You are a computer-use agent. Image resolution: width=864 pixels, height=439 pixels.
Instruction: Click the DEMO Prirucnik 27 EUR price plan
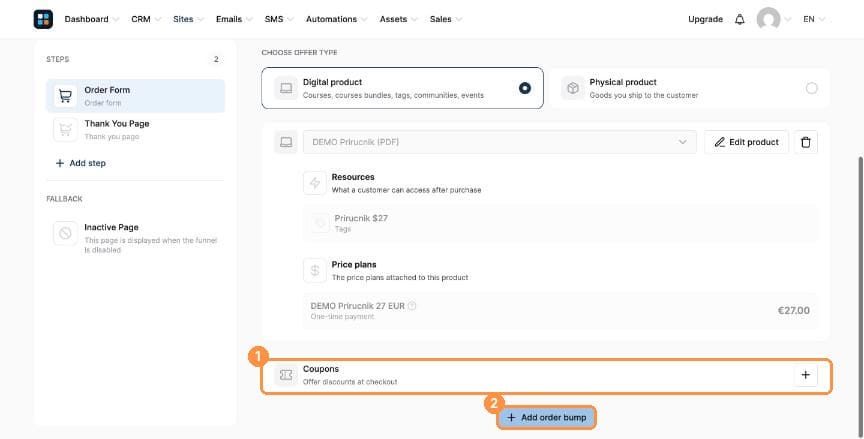tap(560, 311)
